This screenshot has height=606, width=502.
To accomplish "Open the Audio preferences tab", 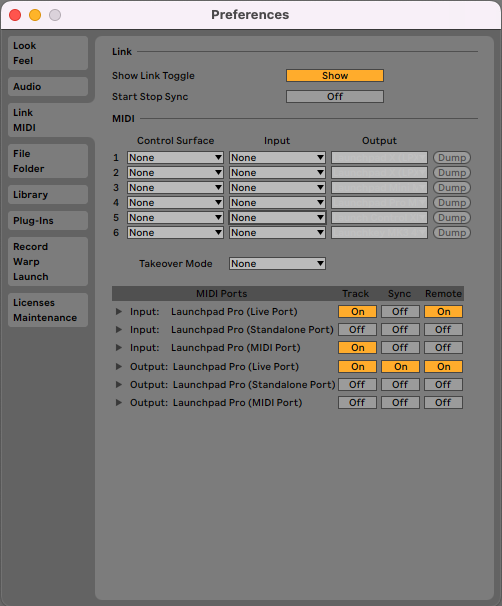I will 48,87.
